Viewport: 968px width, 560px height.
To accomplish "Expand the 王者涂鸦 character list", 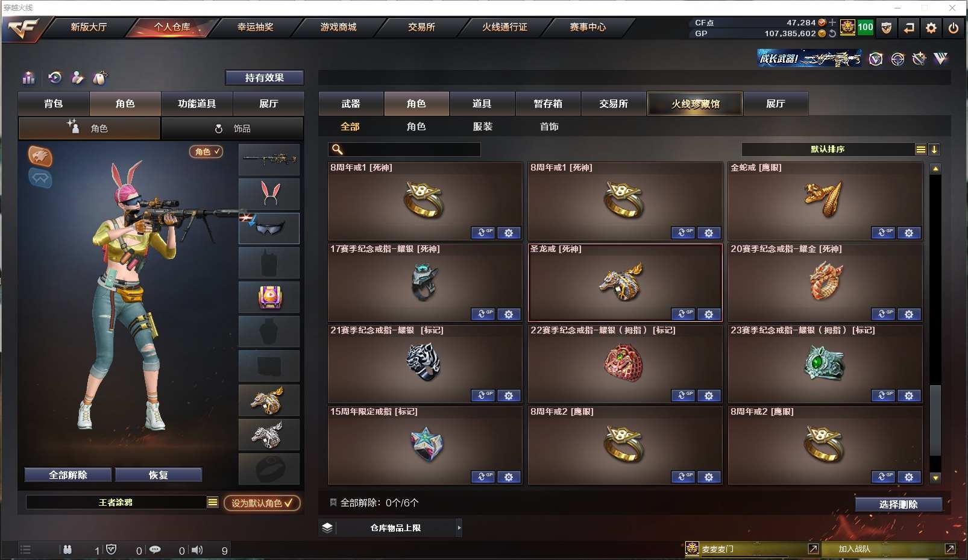I will click(x=213, y=502).
